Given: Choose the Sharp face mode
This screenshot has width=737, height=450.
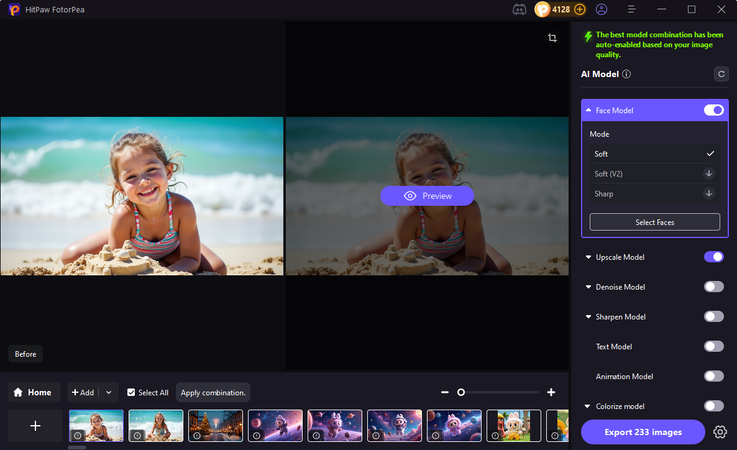Looking at the screenshot, I should [x=654, y=193].
